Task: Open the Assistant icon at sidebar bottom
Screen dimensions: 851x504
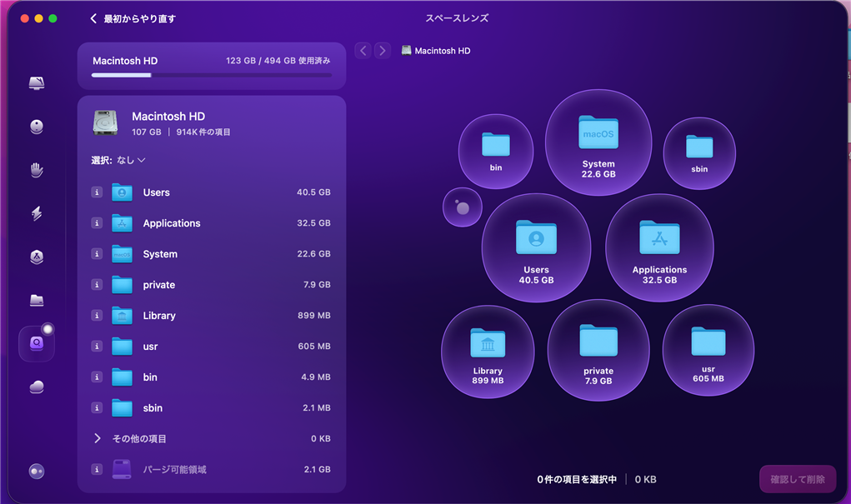Action: tap(37, 471)
